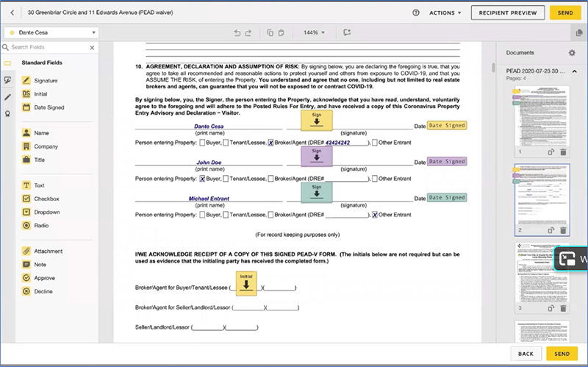Clear the Search Fields box with X
The width and height of the screenshot is (588, 367).
93,48
